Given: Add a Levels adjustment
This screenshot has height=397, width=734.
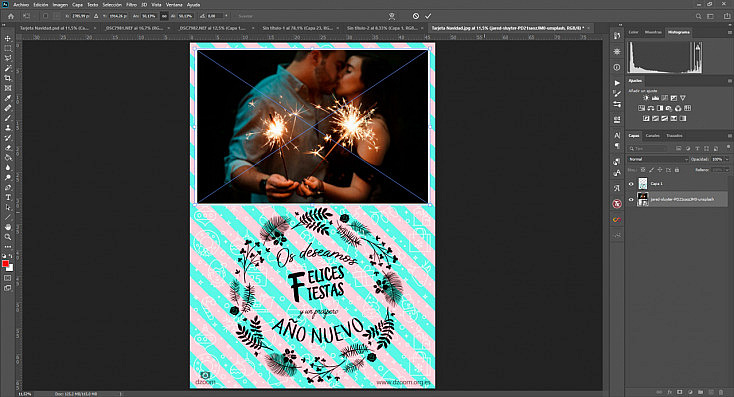Looking at the screenshot, I should [655, 98].
